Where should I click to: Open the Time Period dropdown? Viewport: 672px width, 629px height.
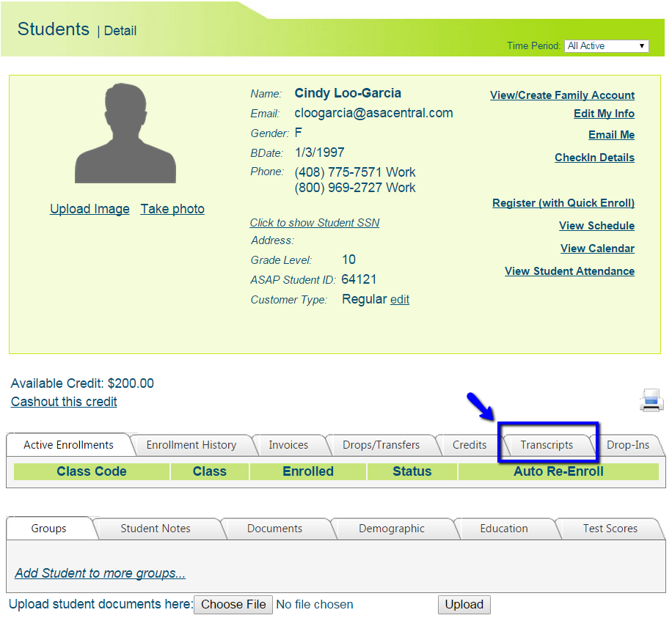click(607, 45)
